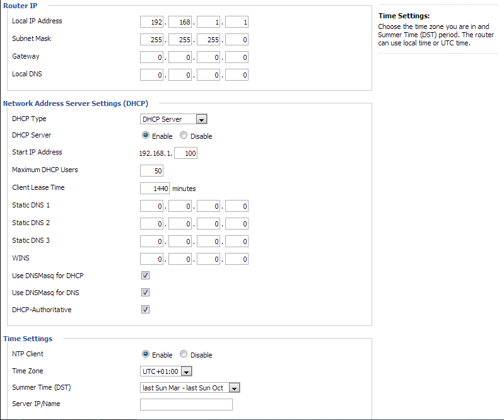The image size is (504, 420).
Task: Click first octet of Static DNS 1
Action: point(151,206)
